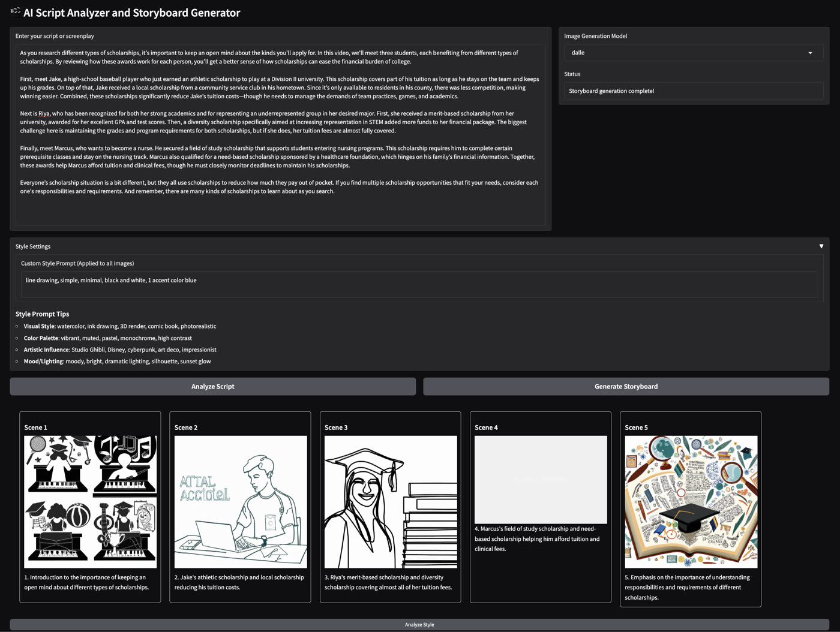Focus the Custom Style Prompt input field

coord(419,284)
